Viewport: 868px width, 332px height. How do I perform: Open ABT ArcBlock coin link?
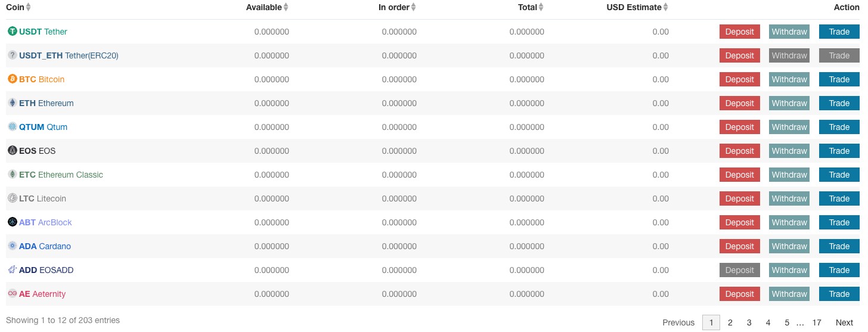[45, 222]
